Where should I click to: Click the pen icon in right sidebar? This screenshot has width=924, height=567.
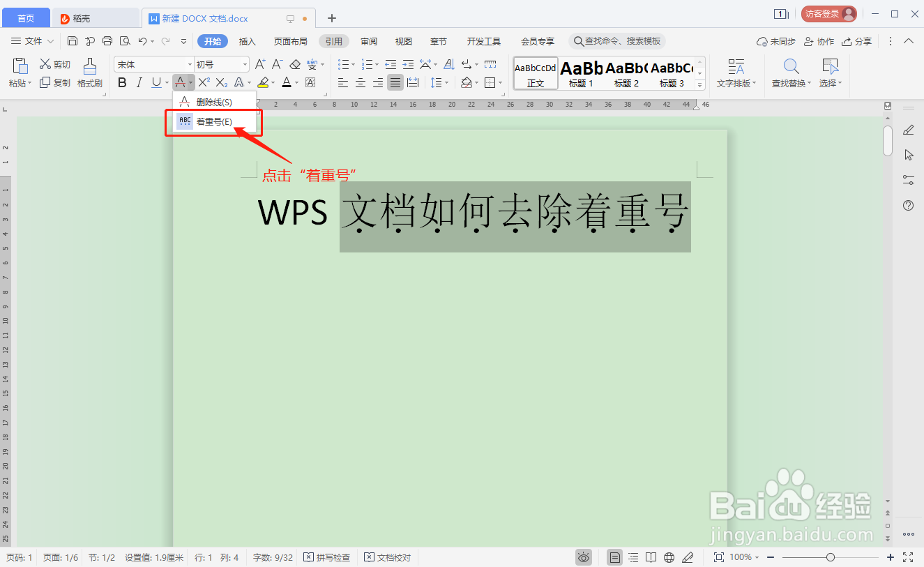(x=909, y=130)
